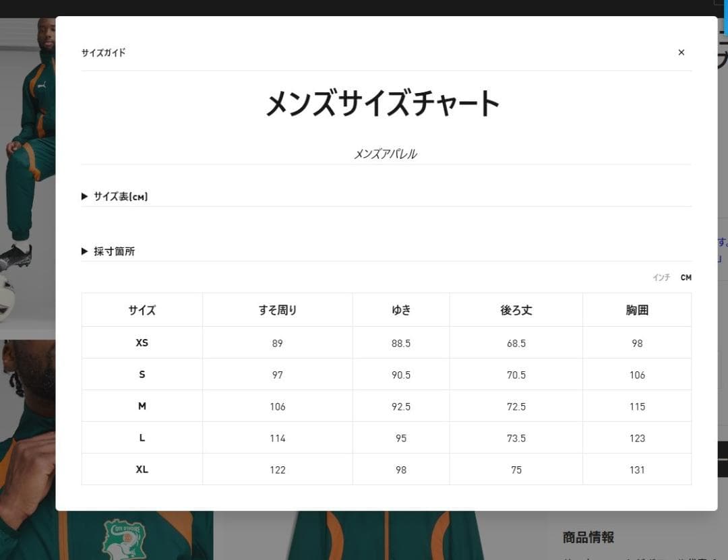This screenshot has height=560, width=728.
Task: Click the disclosure triangle beside サイズ表(CM)
Action: [84, 196]
